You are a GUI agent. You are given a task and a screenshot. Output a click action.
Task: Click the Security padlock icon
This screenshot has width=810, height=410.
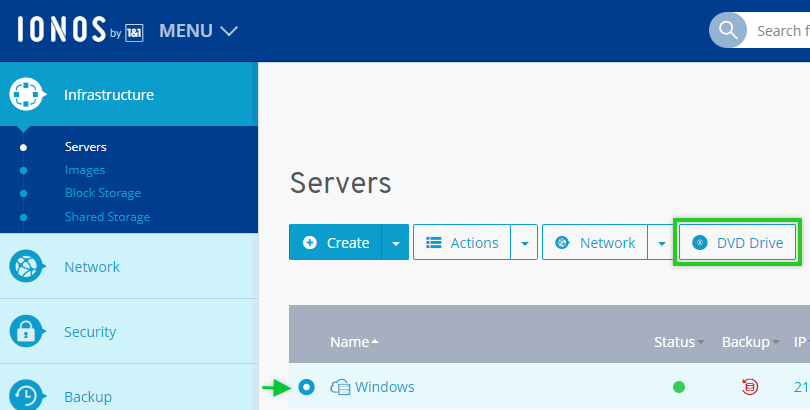click(x=27, y=332)
